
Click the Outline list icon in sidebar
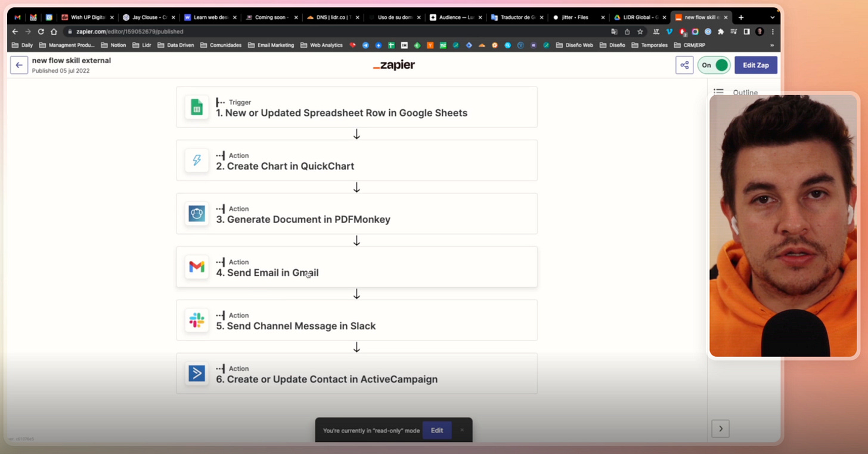718,92
